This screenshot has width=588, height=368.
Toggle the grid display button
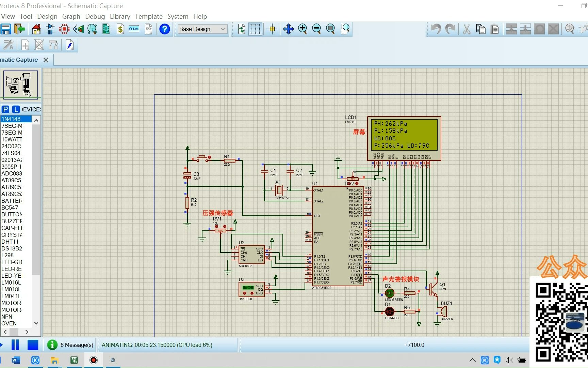(x=255, y=29)
